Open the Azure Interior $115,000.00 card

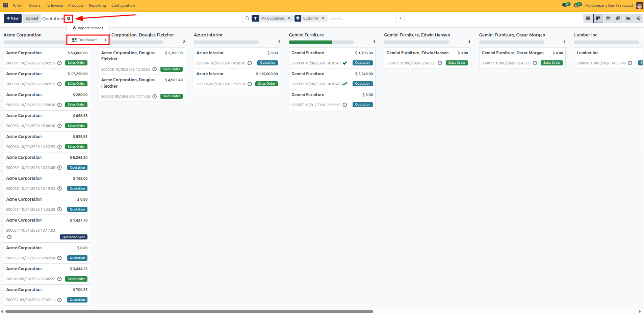pos(237,79)
